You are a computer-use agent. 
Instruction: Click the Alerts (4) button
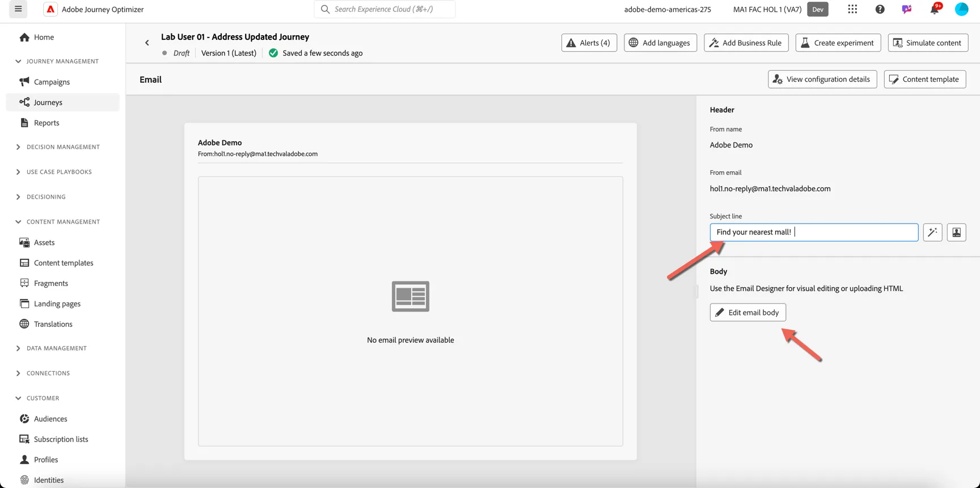[589, 43]
